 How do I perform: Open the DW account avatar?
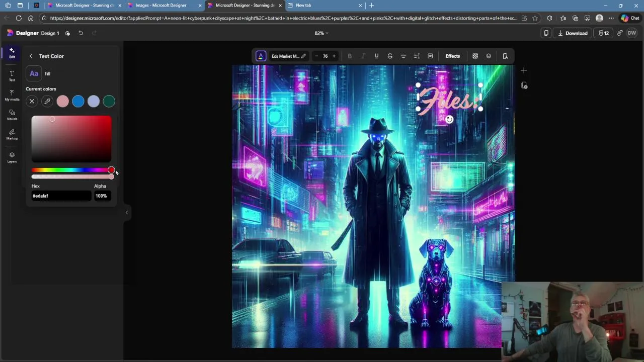click(x=632, y=33)
